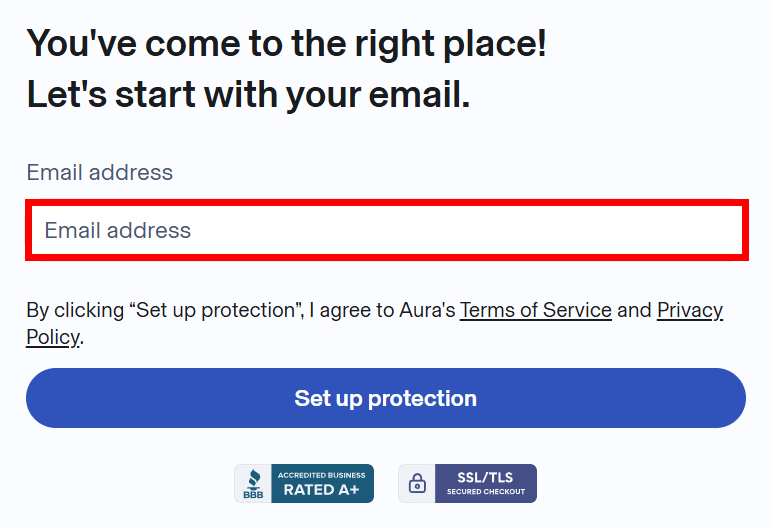771x528 pixels.
Task: Open the Terms of Service link
Action: tap(535, 310)
